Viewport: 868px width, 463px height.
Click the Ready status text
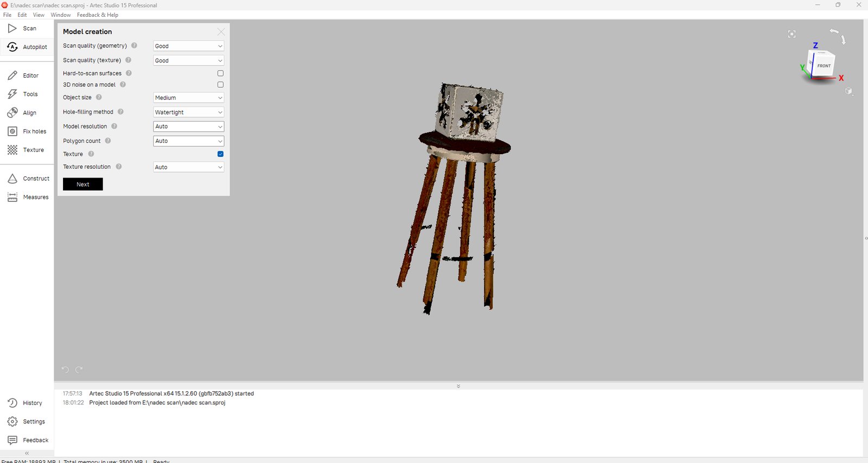pyautogui.click(x=161, y=461)
